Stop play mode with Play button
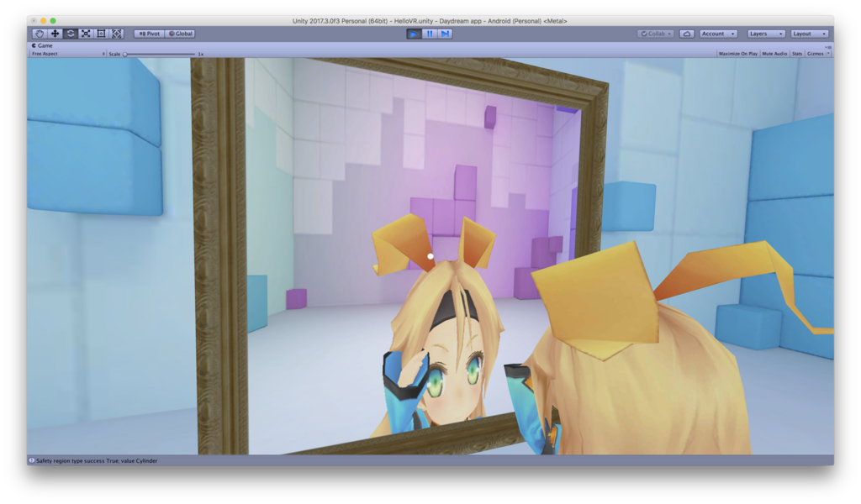861x504 pixels. pyautogui.click(x=414, y=34)
